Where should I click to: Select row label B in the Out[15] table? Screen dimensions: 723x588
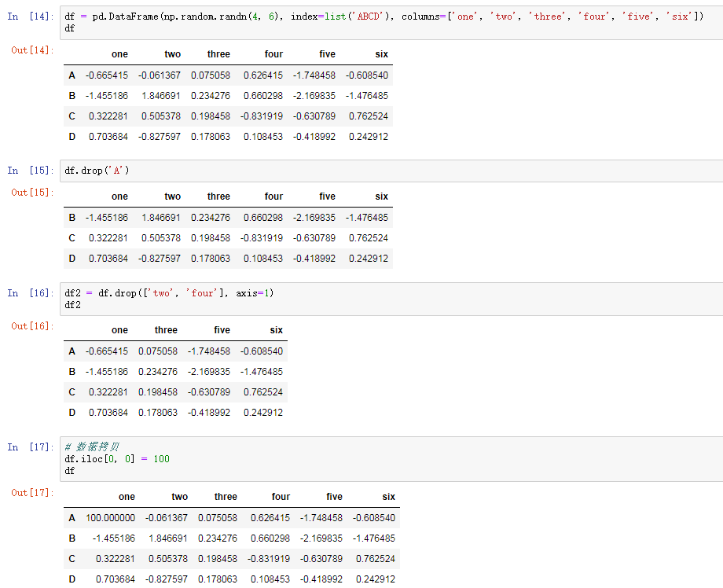(72, 218)
